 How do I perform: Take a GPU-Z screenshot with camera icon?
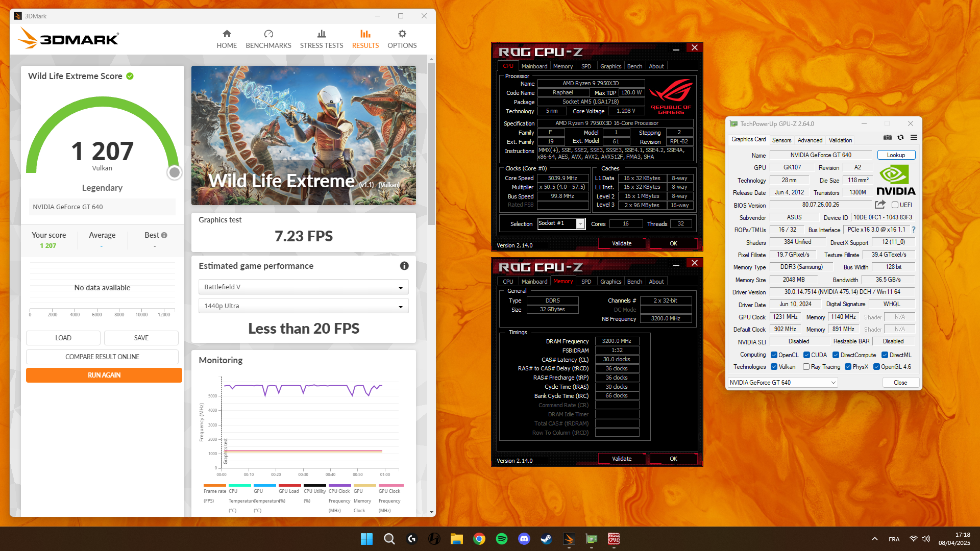point(888,137)
